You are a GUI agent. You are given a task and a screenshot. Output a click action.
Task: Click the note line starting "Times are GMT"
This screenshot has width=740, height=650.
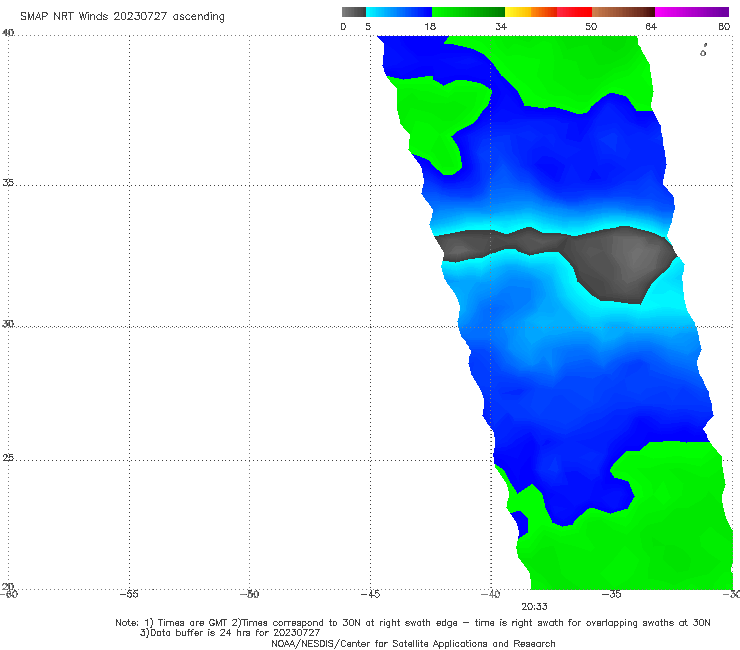pos(412,623)
